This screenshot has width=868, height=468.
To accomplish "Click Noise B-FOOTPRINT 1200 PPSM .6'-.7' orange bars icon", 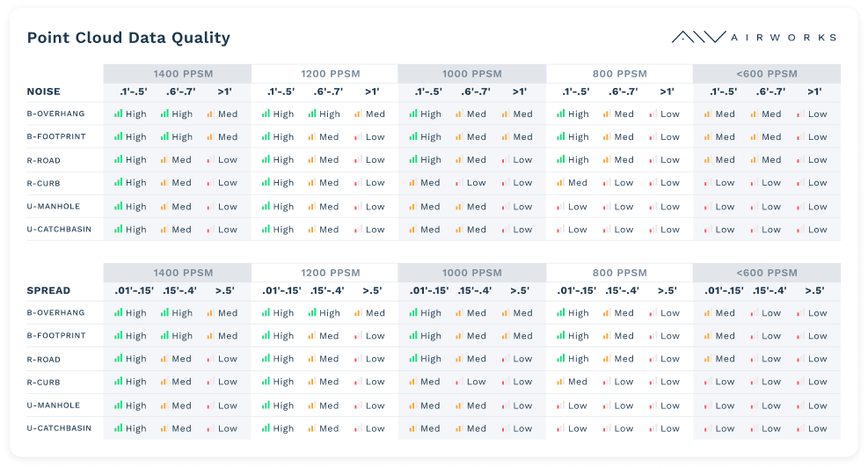I will pos(311,137).
